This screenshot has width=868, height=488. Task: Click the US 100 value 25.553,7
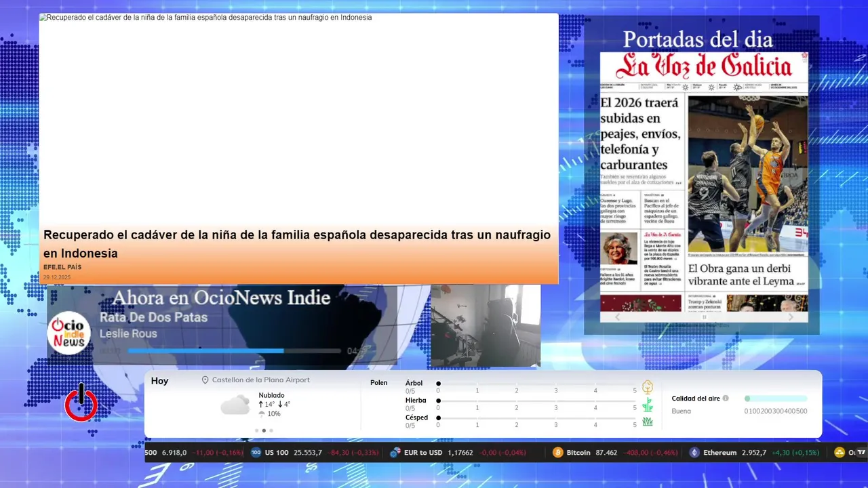(x=308, y=453)
